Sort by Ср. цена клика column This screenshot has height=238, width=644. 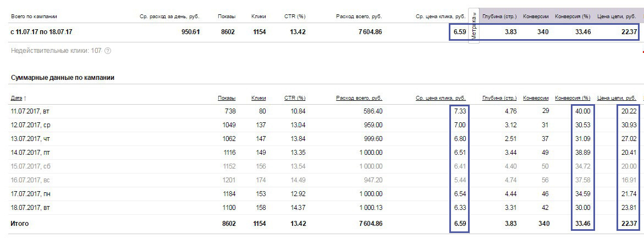(x=441, y=98)
